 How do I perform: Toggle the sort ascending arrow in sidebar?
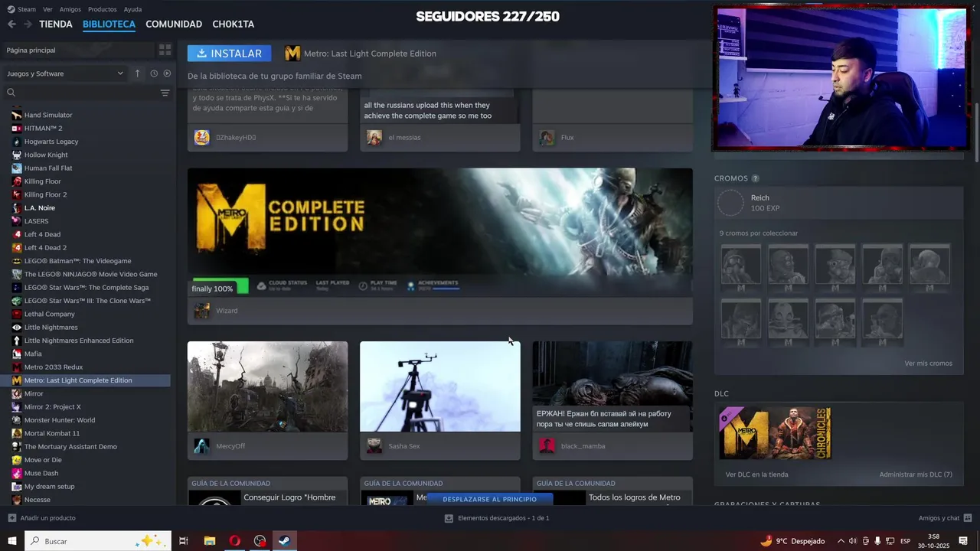(138, 73)
